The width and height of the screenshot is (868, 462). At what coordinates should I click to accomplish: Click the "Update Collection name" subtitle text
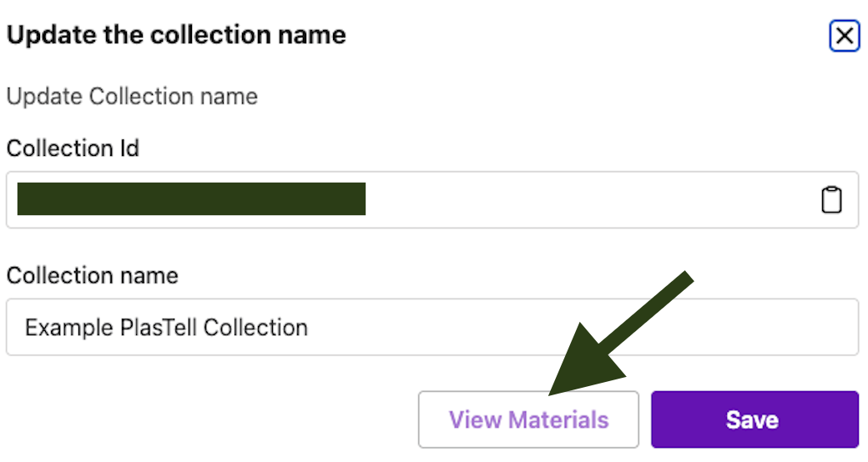pyautogui.click(x=132, y=97)
